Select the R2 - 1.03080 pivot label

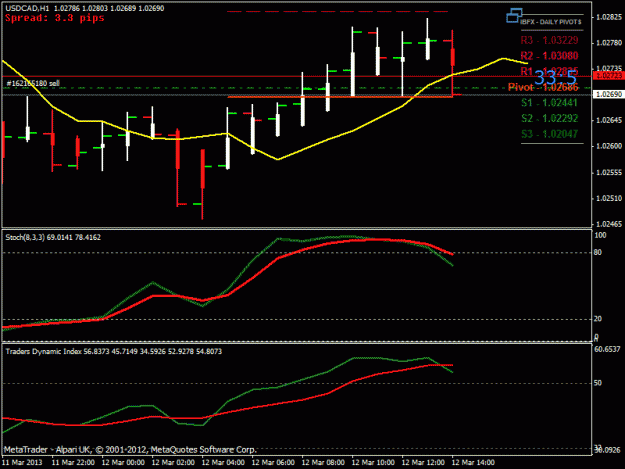point(549,56)
